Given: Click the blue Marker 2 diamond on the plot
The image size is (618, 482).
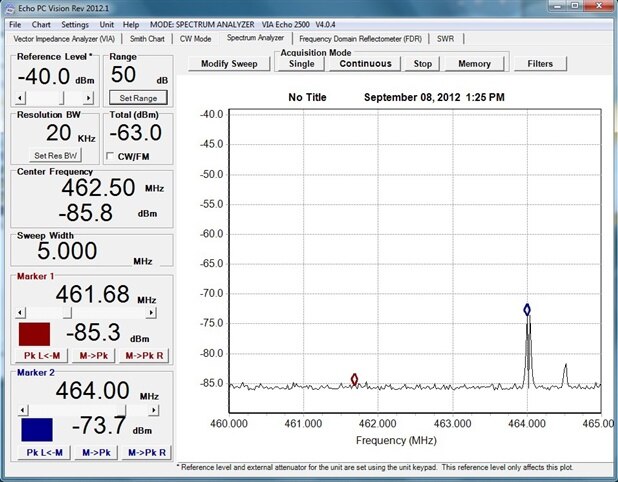Looking at the screenshot, I should click(527, 310).
